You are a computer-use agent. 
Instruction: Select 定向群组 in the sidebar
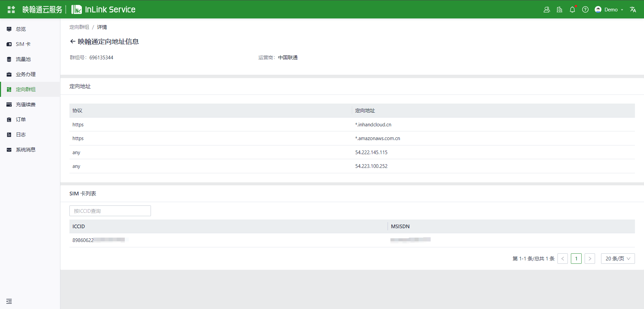(30, 89)
